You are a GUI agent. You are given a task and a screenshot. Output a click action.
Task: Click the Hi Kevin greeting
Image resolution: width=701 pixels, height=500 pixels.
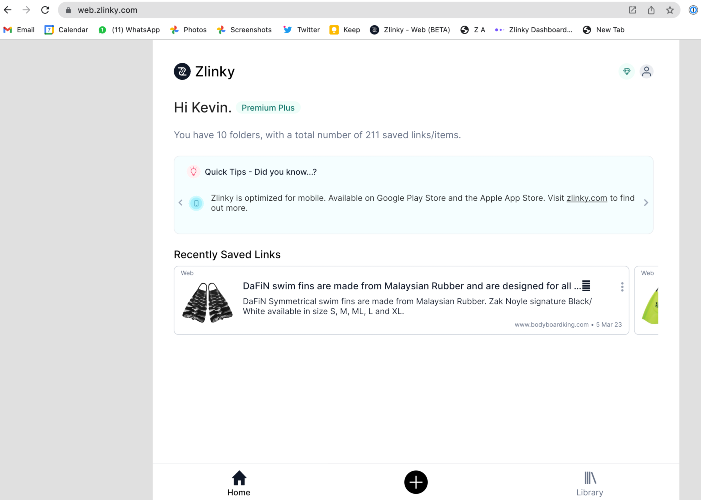coord(203,107)
